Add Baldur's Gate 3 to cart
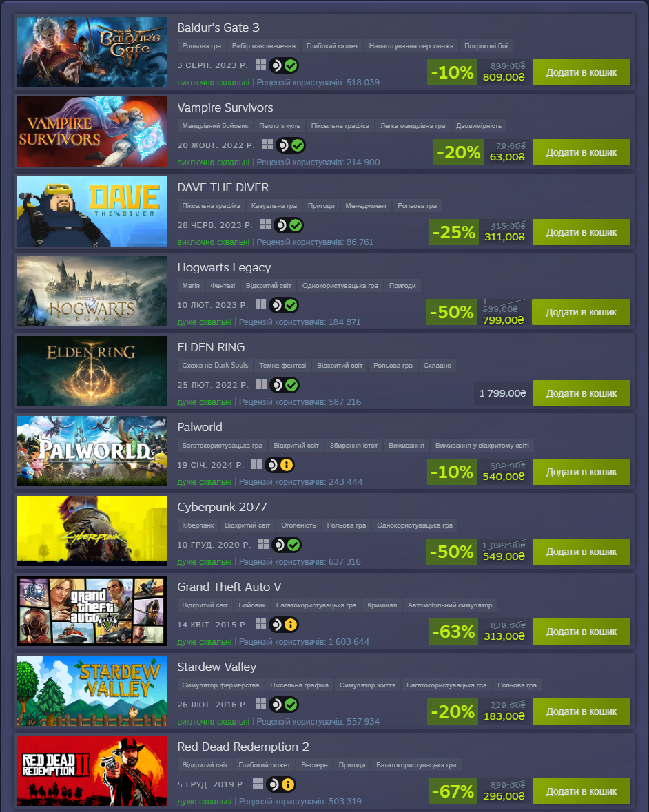The height and width of the screenshot is (812, 649). point(581,72)
